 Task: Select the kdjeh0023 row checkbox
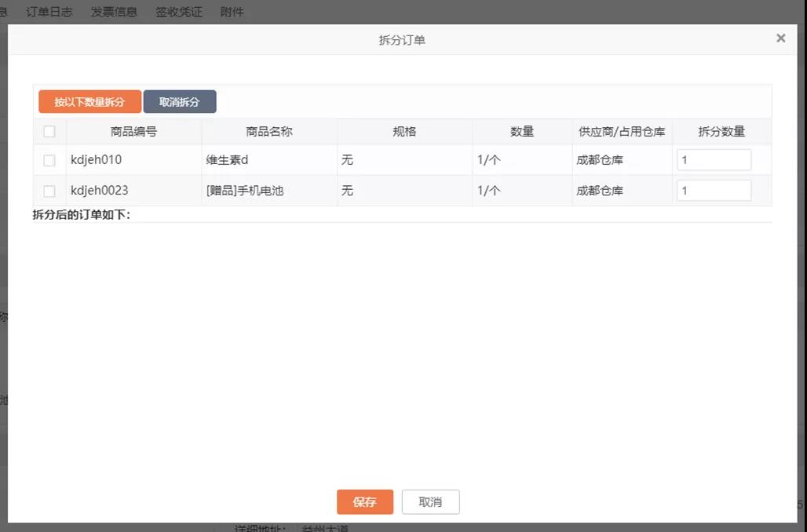[x=49, y=191]
